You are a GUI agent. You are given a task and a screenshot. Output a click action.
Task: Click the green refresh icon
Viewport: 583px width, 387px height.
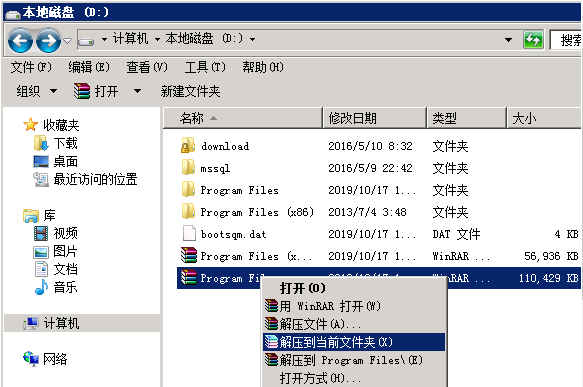[x=533, y=40]
